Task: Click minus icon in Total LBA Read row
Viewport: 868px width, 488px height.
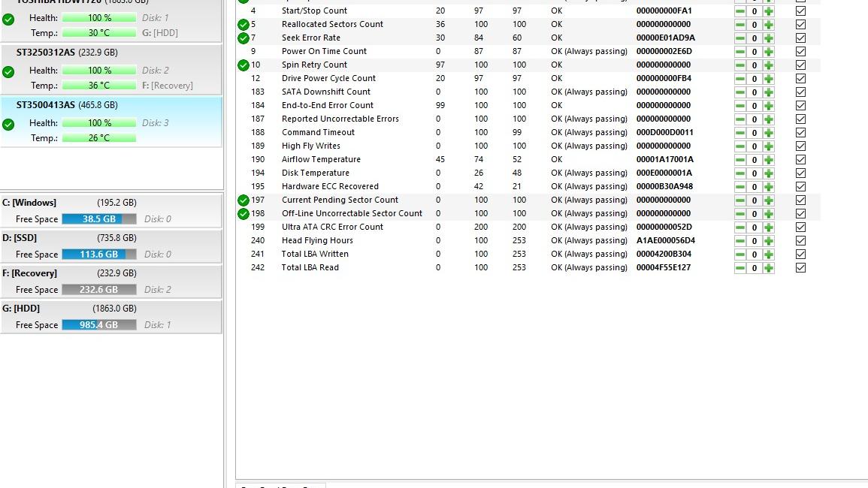Action: click(740, 268)
